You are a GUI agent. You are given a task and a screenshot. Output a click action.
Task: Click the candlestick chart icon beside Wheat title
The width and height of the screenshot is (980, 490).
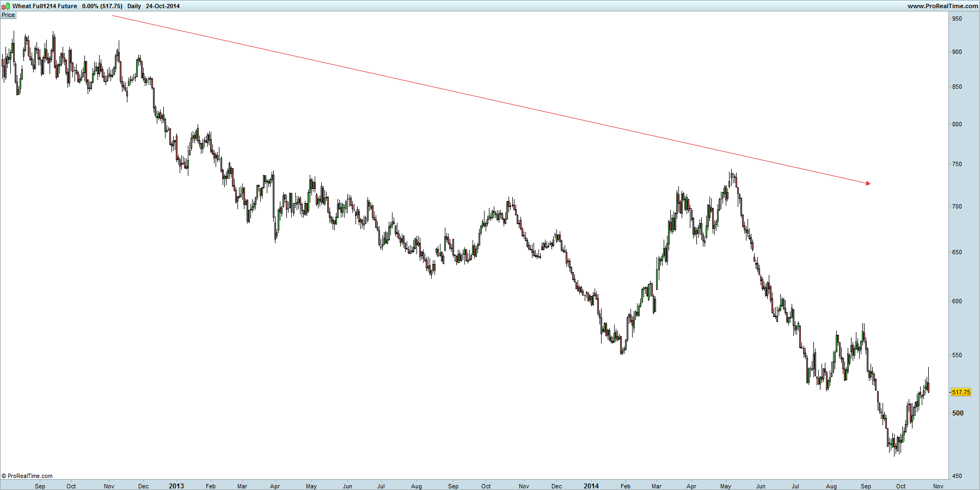[x=5, y=6]
